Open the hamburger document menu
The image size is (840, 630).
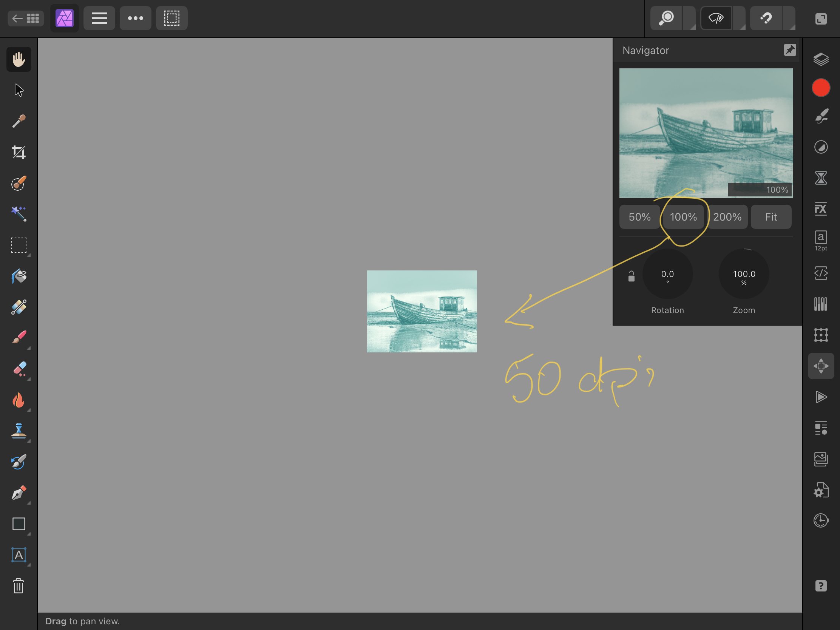[99, 18]
